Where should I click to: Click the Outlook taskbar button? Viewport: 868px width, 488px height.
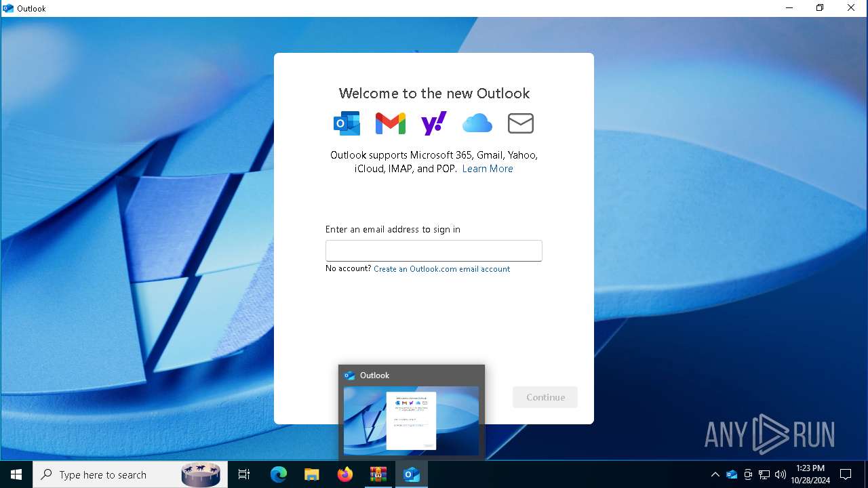coord(412,474)
